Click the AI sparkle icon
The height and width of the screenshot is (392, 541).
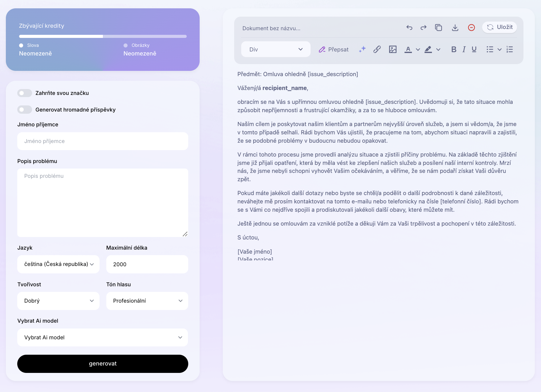pyautogui.click(x=362, y=49)
